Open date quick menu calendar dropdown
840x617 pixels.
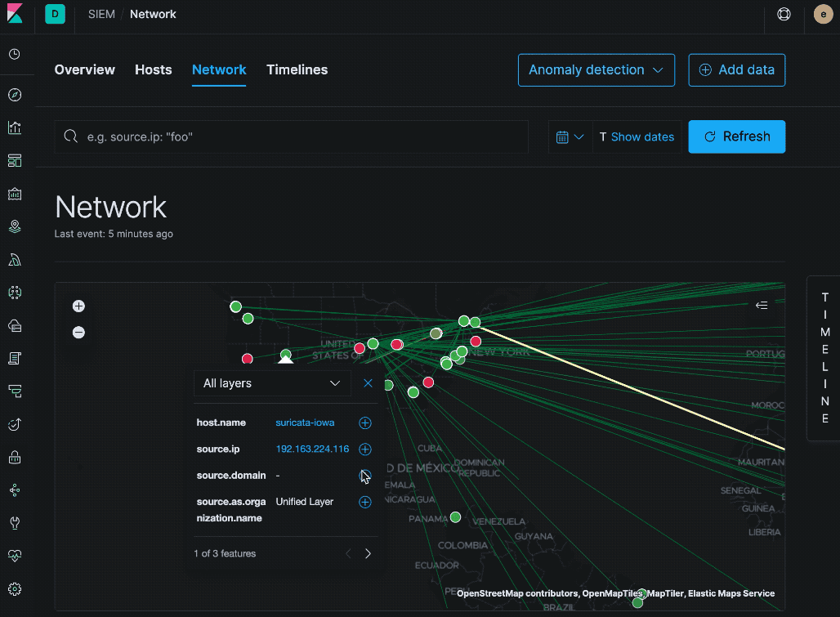(x=570, y=137)
